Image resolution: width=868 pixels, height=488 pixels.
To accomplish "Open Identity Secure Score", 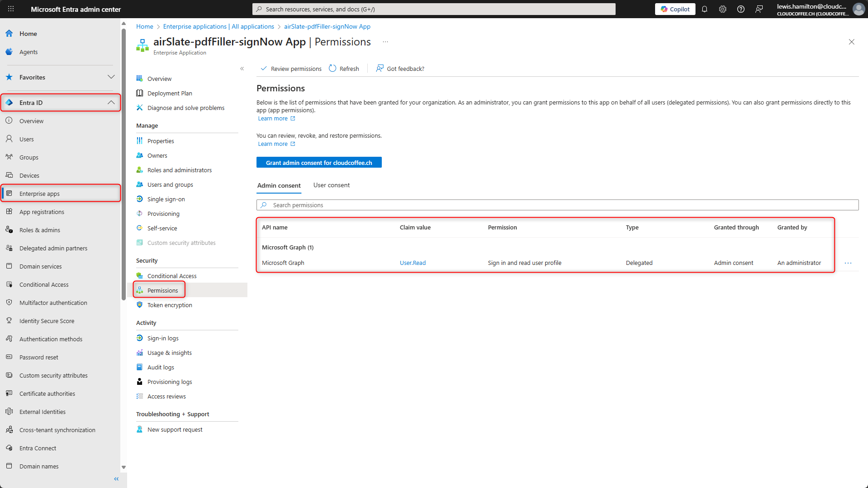I will pos(47,321).
